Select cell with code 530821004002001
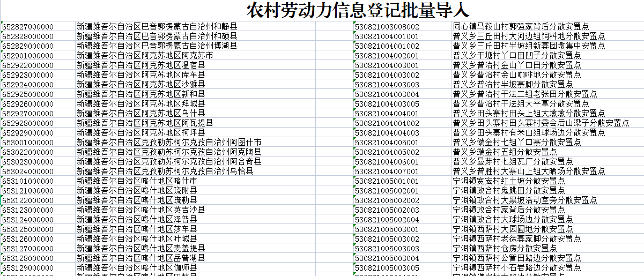The height and width of the screenshot is (276, 644). (402, 56)
